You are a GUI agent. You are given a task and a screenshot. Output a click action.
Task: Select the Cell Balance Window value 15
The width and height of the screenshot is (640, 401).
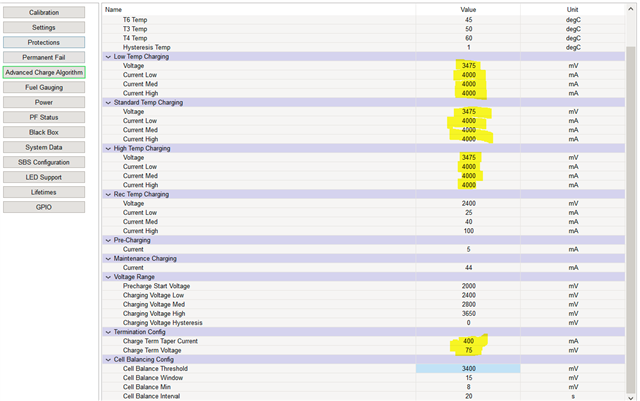pyautogui.click(x=468, y=378)
